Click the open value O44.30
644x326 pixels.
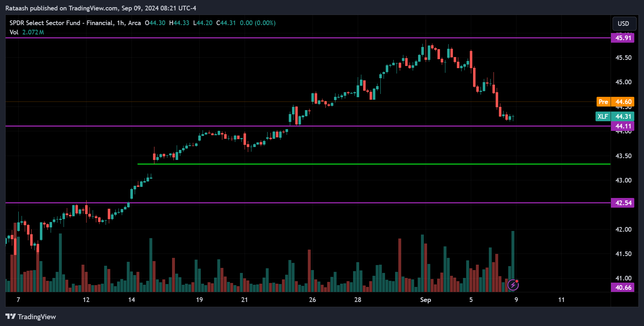click(155, 23)
